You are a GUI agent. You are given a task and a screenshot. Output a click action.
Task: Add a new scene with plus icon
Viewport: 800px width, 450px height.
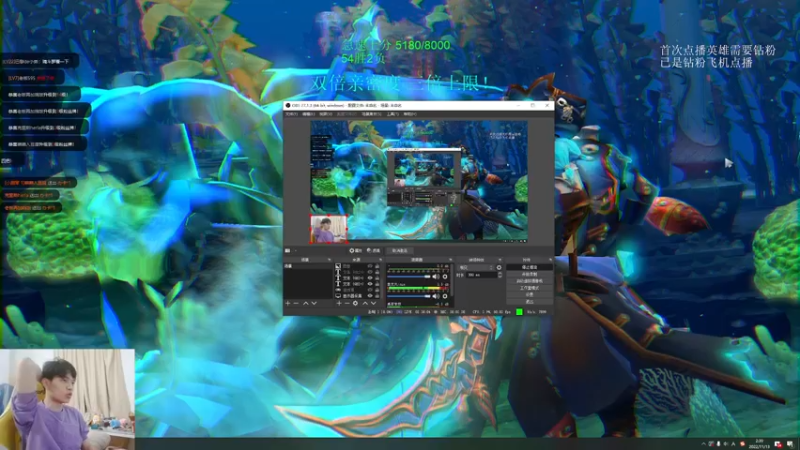288,304
